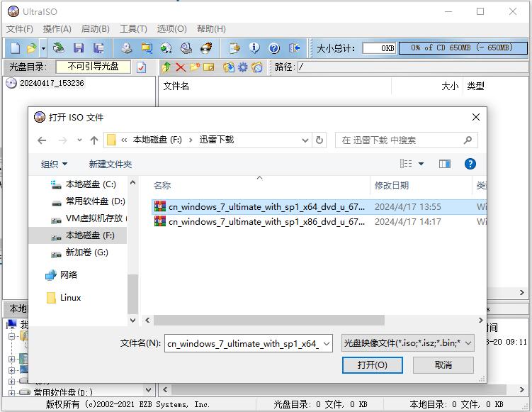Open the 文件名 combo box dropdown arrow
The image size is (532, 412).
[x=327, y=344]
